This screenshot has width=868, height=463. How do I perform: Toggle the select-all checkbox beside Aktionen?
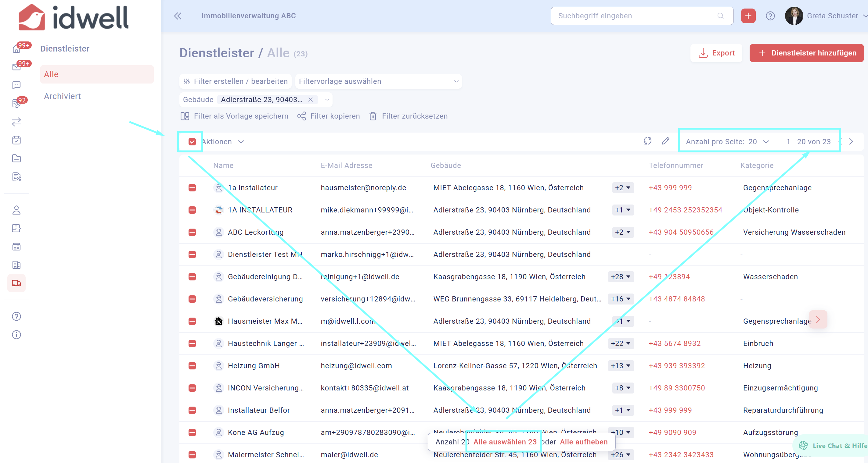click(192, 142)
